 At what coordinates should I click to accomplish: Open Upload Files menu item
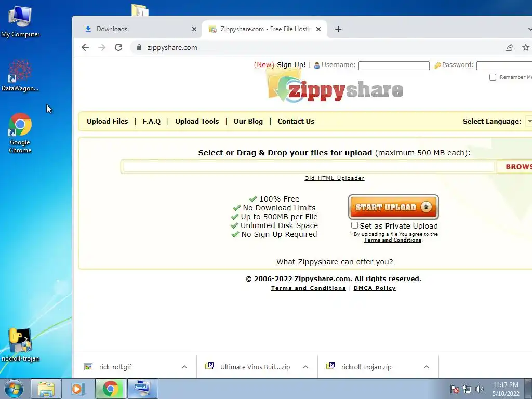tap(107, 121)
